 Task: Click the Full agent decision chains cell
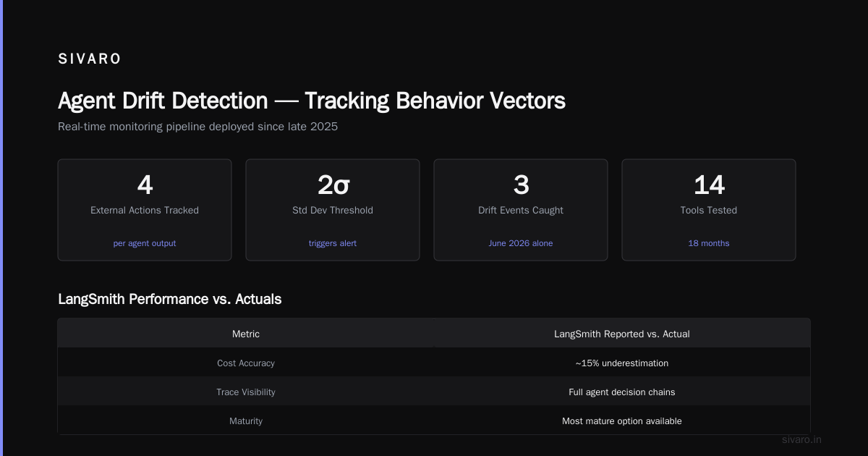click(x=622, y=392)
